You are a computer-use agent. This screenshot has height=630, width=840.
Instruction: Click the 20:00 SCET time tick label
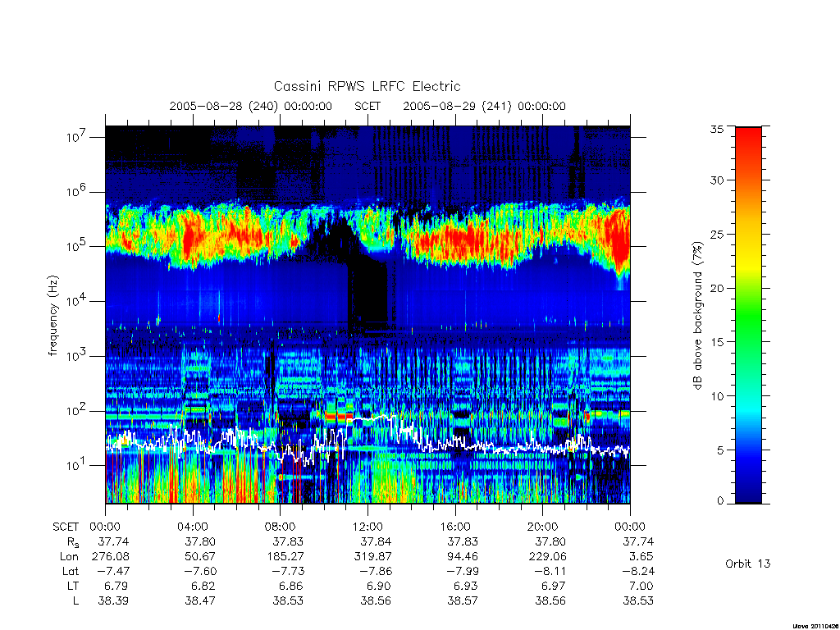tap(543, 527)
